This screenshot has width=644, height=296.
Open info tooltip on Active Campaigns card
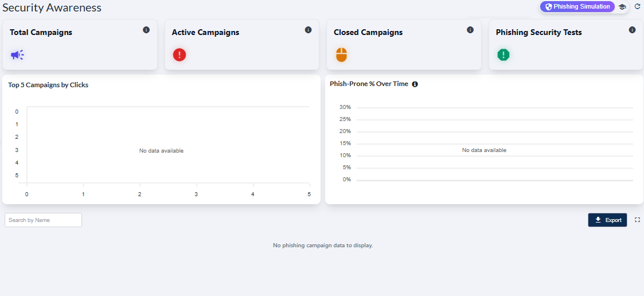coord(309,30)
